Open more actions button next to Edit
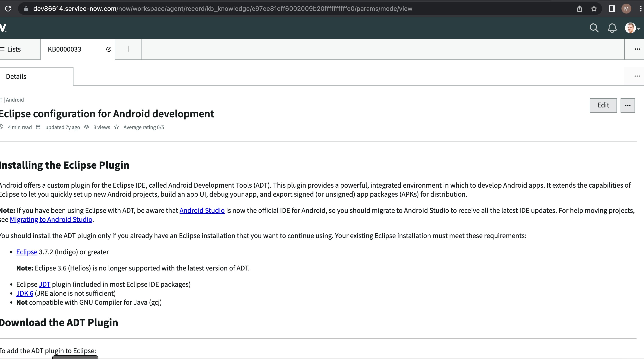This screenshot has width=644, height=359. (x=628, y=105)
